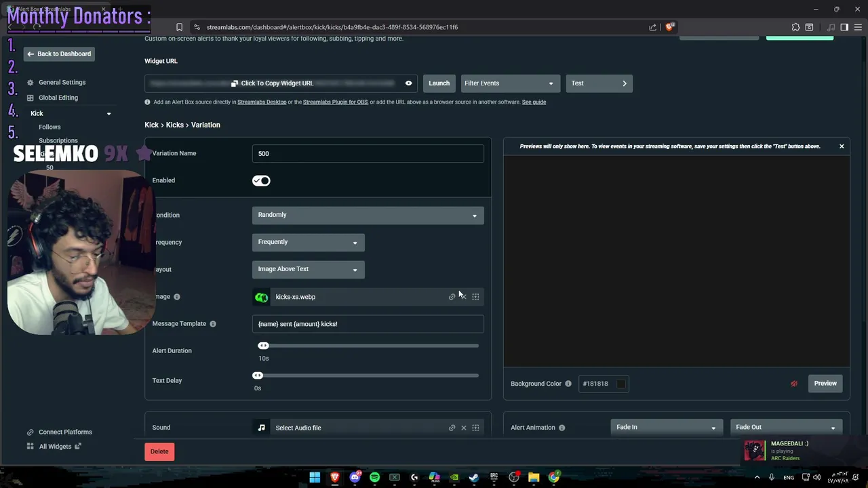Open the browser hamburger menu
Screen dimensions: 868x488
[857, 27]
